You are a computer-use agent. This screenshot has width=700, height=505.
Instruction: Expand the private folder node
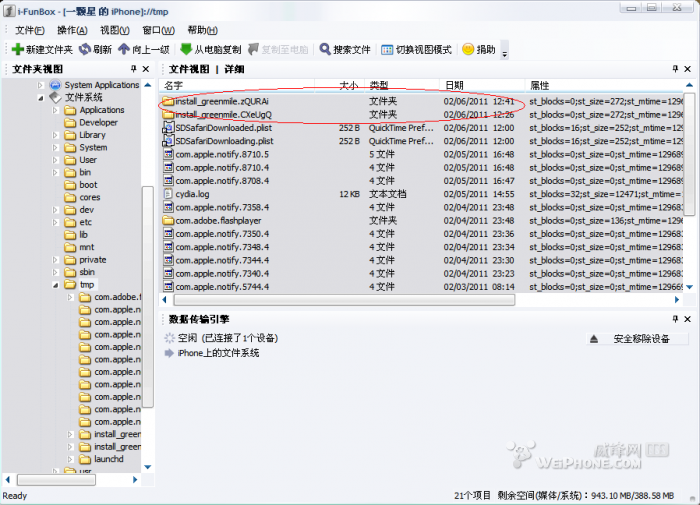tap(55, 260)
